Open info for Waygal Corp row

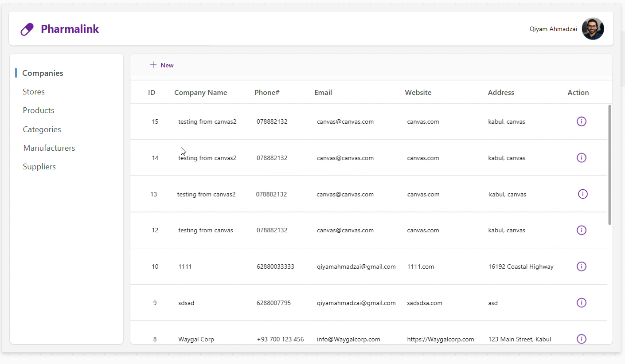[x=581, y=339]
